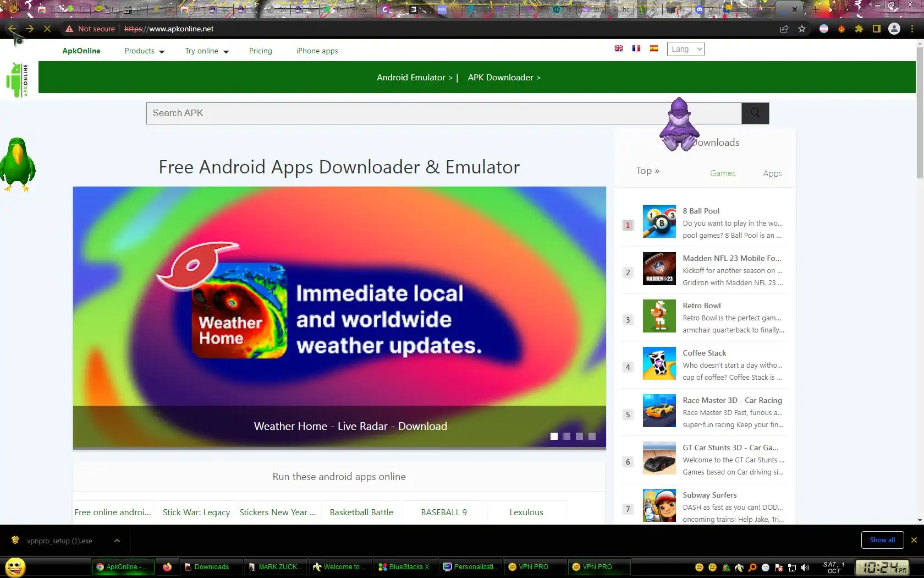Open the Race Master 3D app icon
Screen dimensions: 924x578
click(659, 411)
